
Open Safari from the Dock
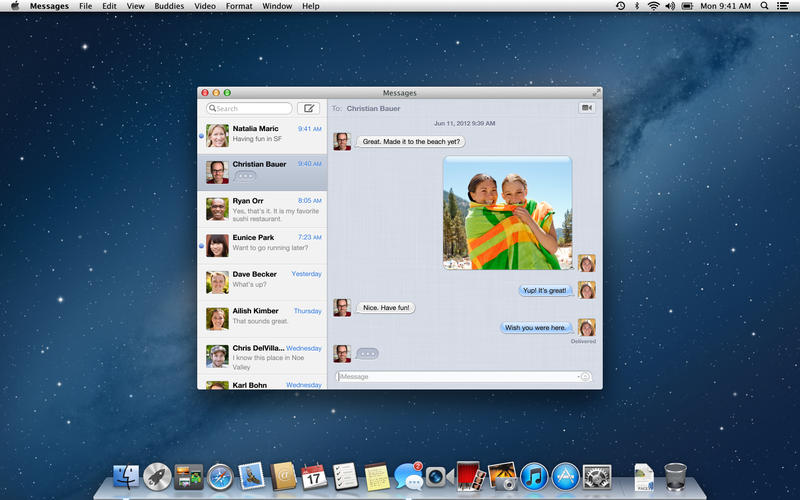[220, 477]
